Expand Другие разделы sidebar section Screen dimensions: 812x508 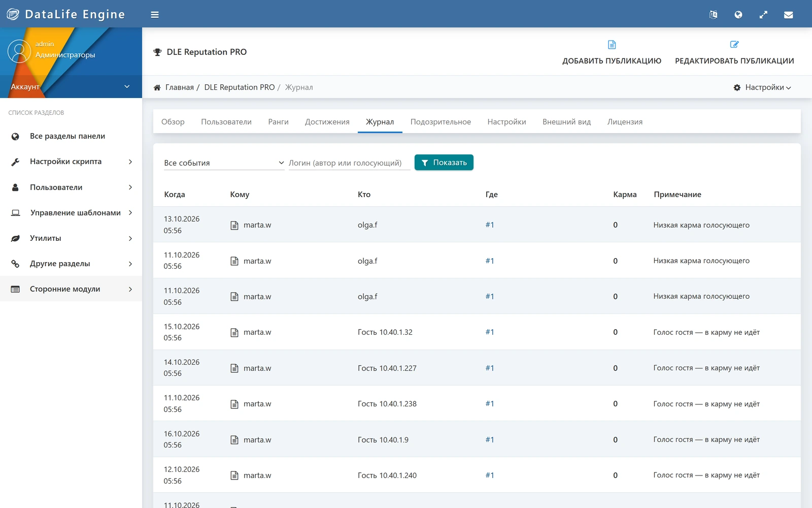(71, 263)
